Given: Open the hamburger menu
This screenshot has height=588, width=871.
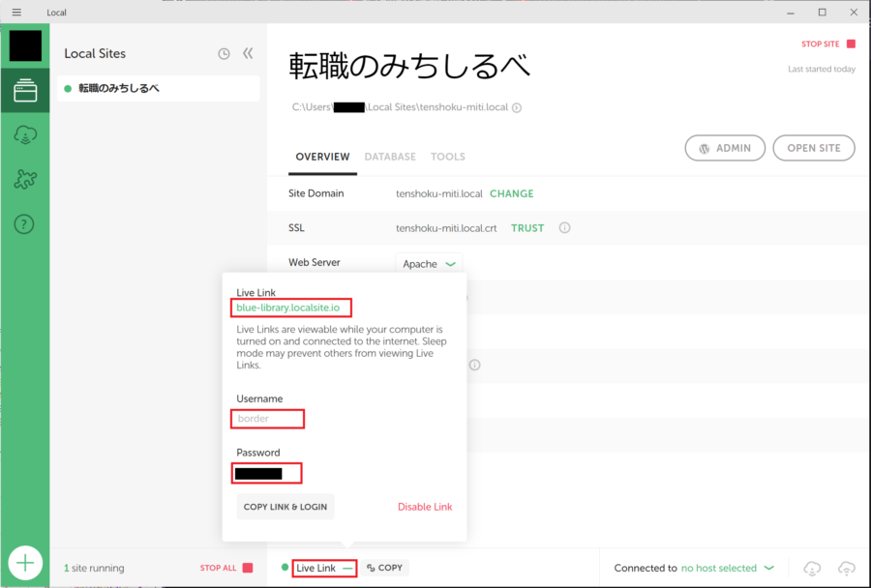Looking at the screenshot, I should coord(16,13).
